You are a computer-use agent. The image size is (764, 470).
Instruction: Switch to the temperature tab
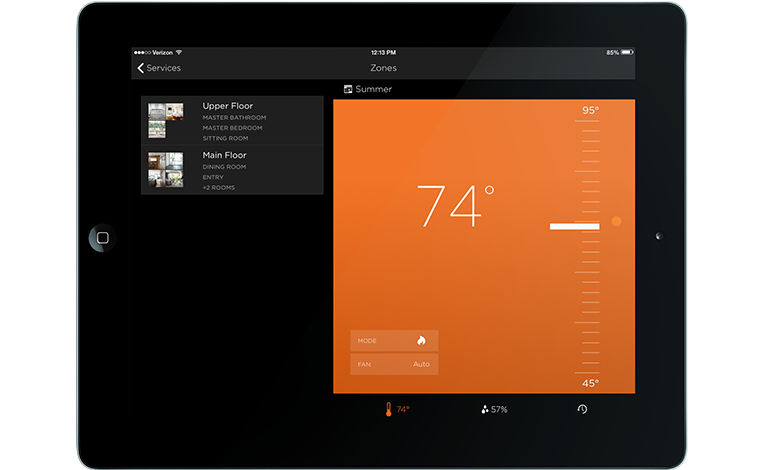coord(397,409)
